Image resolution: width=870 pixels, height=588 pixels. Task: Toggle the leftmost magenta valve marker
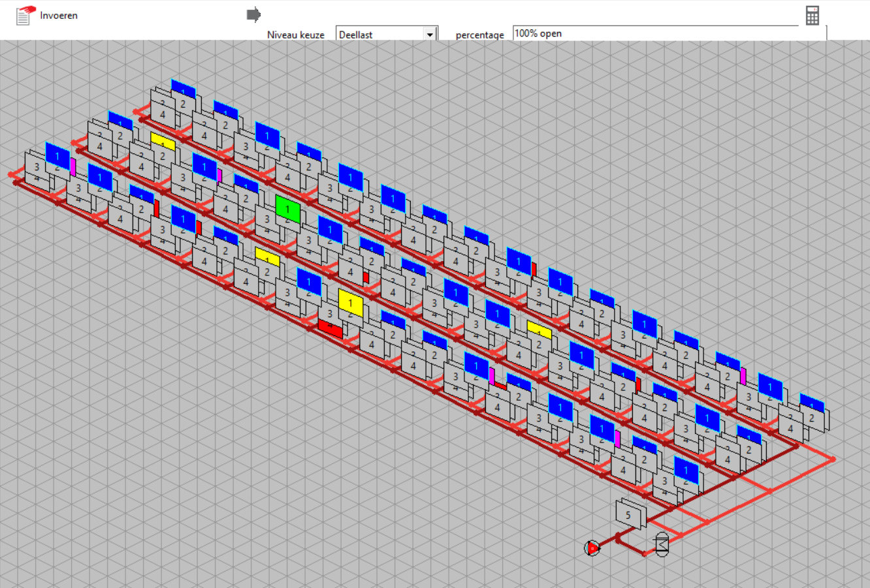point(73,167)
